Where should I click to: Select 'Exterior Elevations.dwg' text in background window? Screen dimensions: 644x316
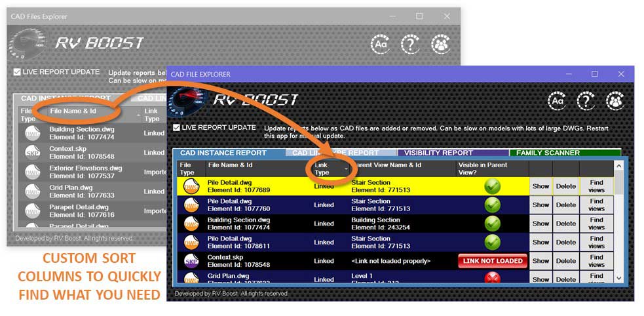pyautogui.click(x=85, y=168)
